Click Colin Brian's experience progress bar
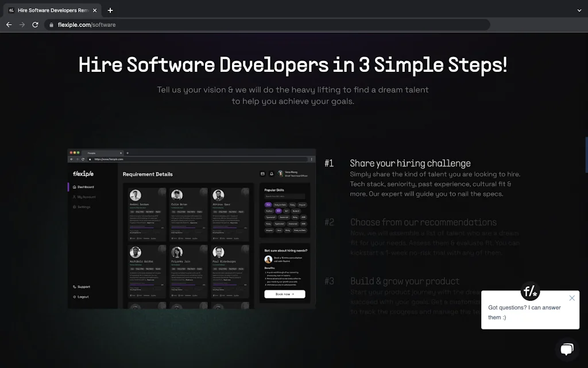Viewport: 588px width, 368px height. (x=184, y=227)
